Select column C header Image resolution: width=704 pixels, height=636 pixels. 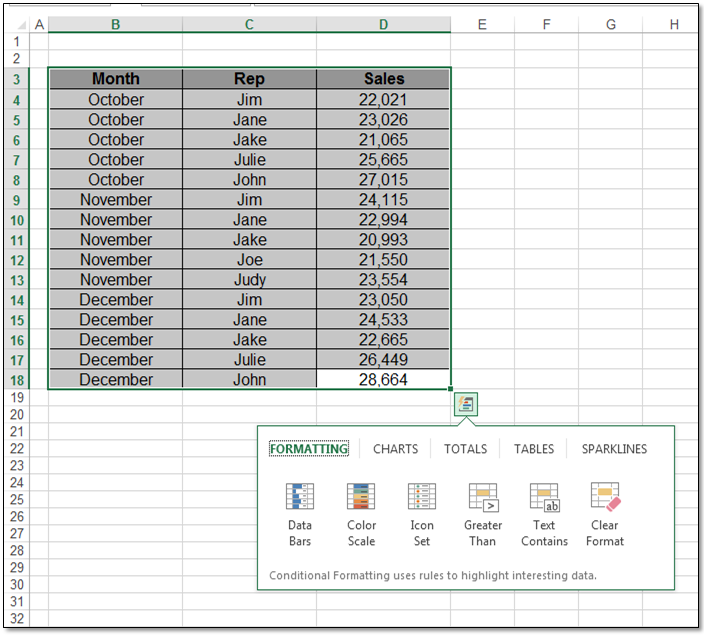[x=249, y=24]
